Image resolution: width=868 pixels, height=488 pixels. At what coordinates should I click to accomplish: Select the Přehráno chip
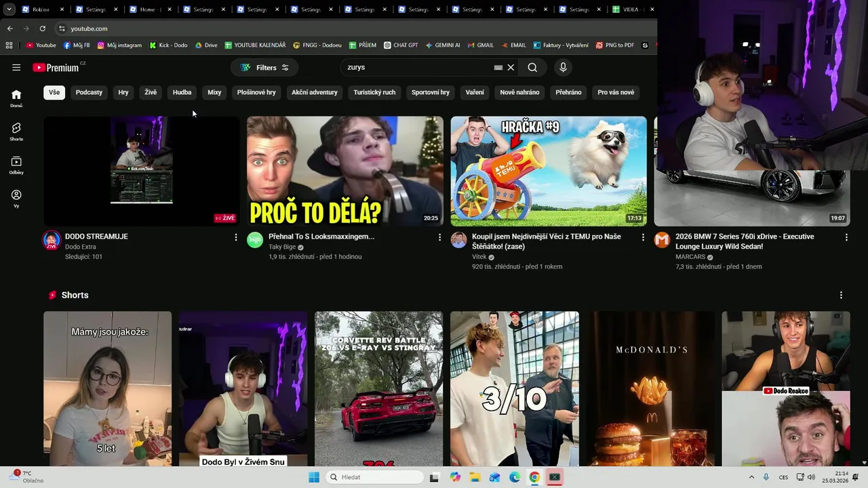click(x=568, y=92)
